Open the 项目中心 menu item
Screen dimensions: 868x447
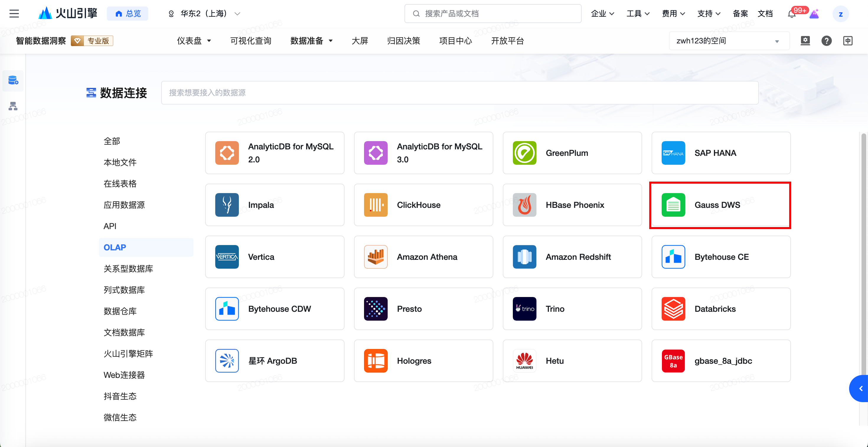pos(456,41)
